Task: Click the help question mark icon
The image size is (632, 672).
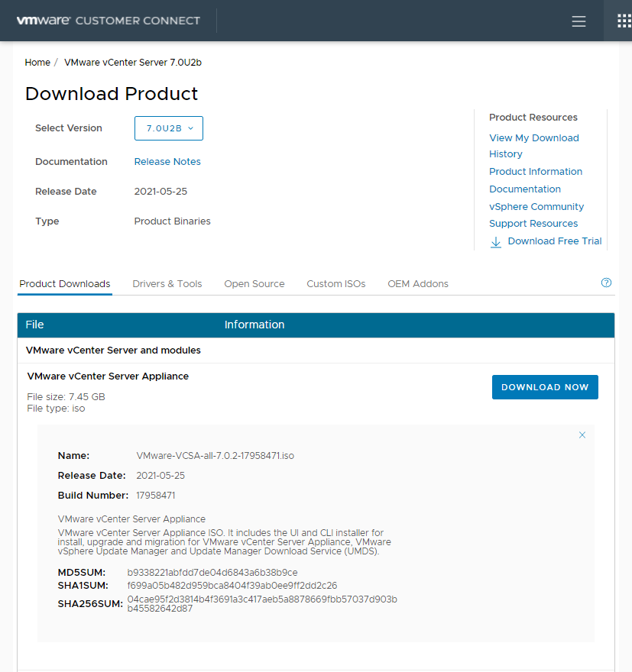Action: [606, 283]
